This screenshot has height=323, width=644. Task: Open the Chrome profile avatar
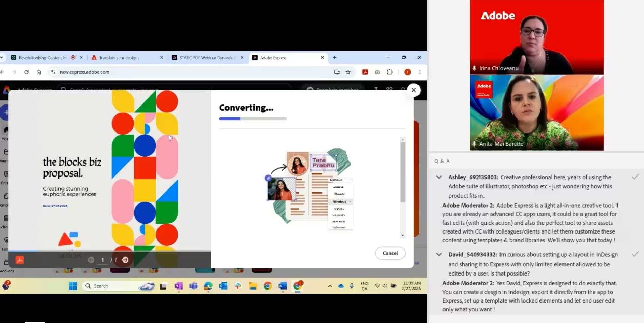pos(407,72)
